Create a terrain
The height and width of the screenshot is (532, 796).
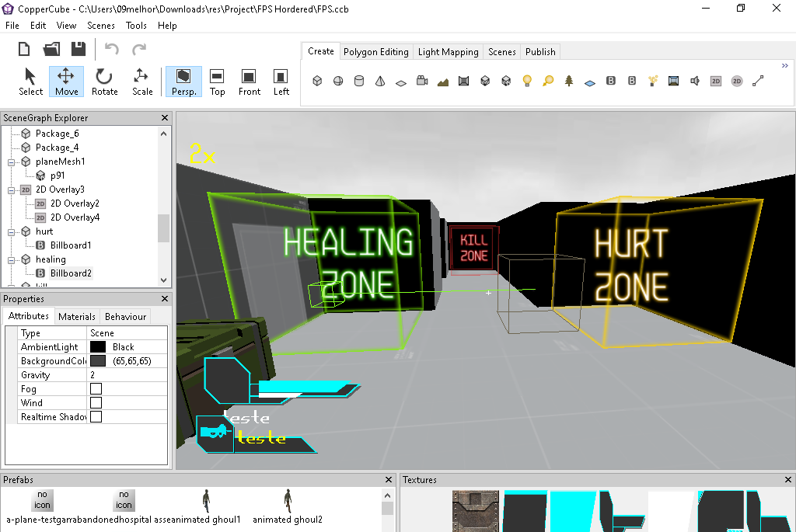coord(442,81)
